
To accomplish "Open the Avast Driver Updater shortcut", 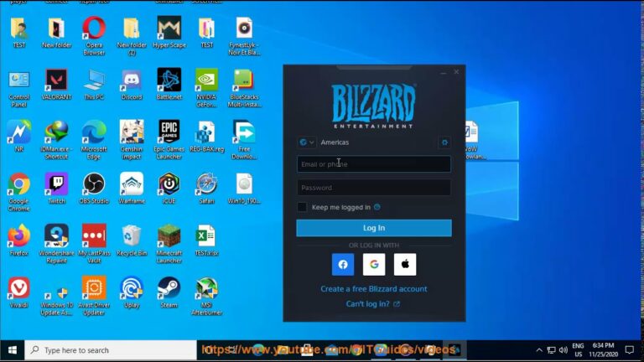I will coord(94,296).
